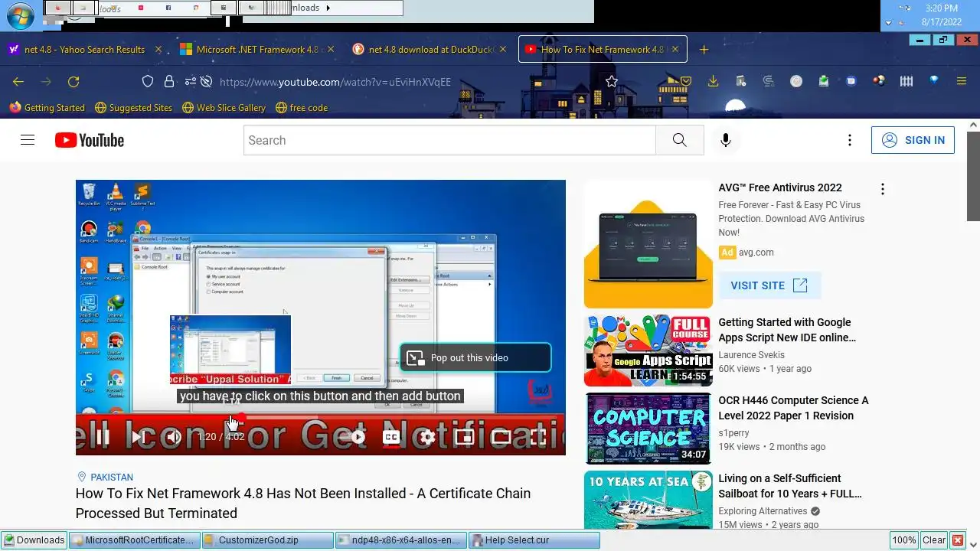Screen dimensions: 980x551
Task: Open OCR H446 Computer Science video thumbnail
Action: click(648, 428)
